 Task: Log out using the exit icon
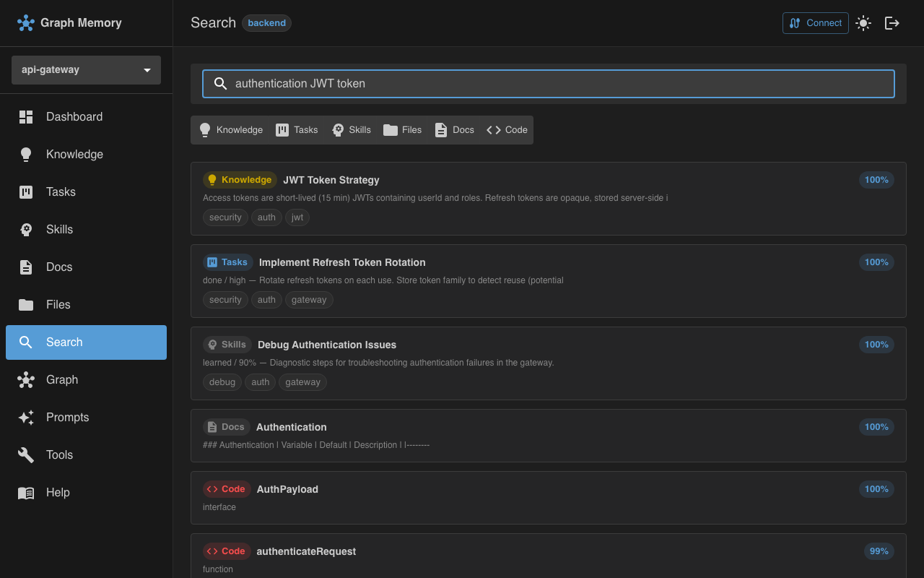coord(892,22)
